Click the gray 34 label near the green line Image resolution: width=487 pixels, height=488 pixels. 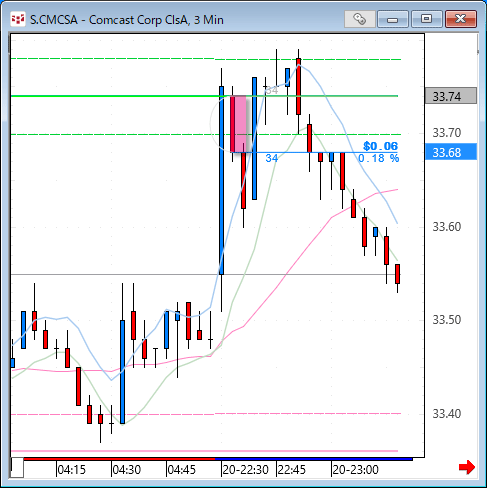(272, 90)
